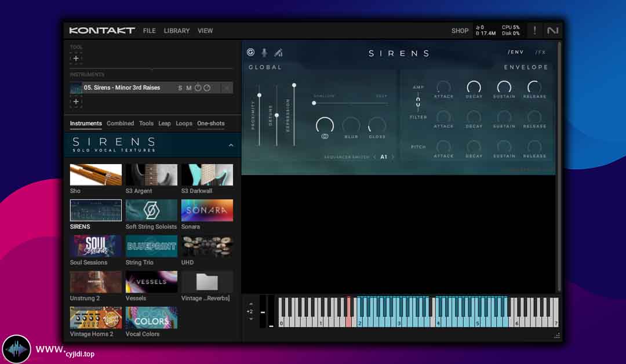Click the Gloss knob
The image size is (626, 364).
click(x=377, y=125)
